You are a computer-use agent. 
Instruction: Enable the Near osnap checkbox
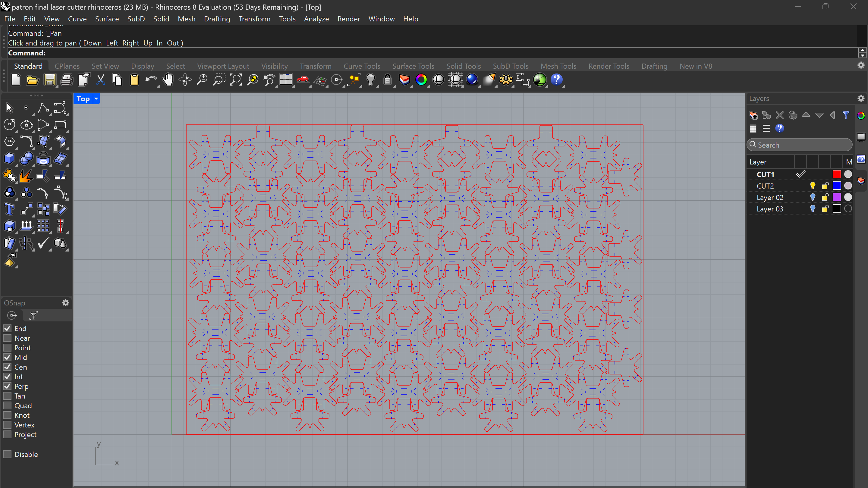point(7,338)
